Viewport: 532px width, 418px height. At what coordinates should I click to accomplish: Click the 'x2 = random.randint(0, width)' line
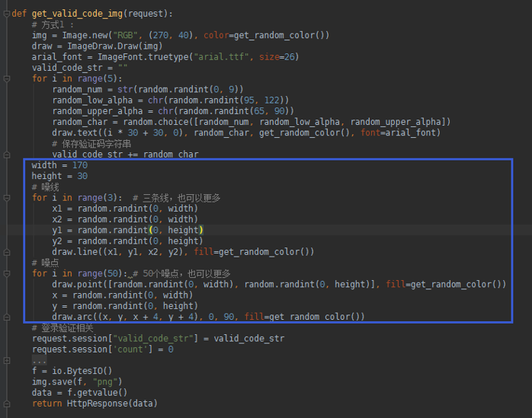125,219
